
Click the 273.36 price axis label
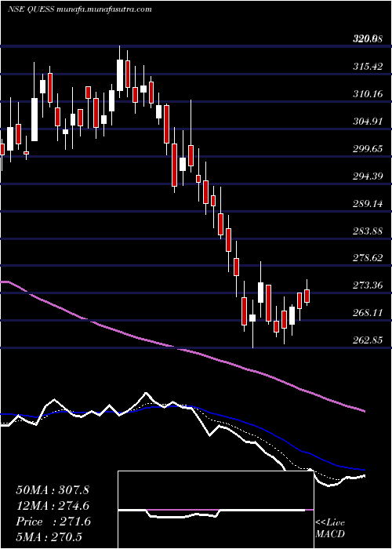tap(368, 285)
